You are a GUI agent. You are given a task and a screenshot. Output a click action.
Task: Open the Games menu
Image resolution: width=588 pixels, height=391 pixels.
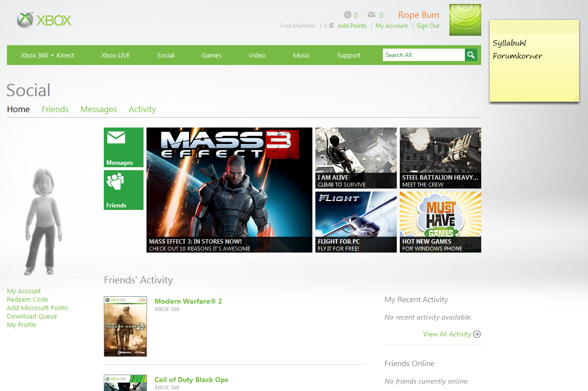[x=212, y=55]
